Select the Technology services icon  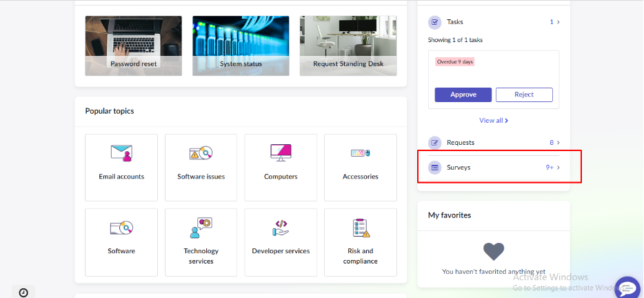click(201, 227)
